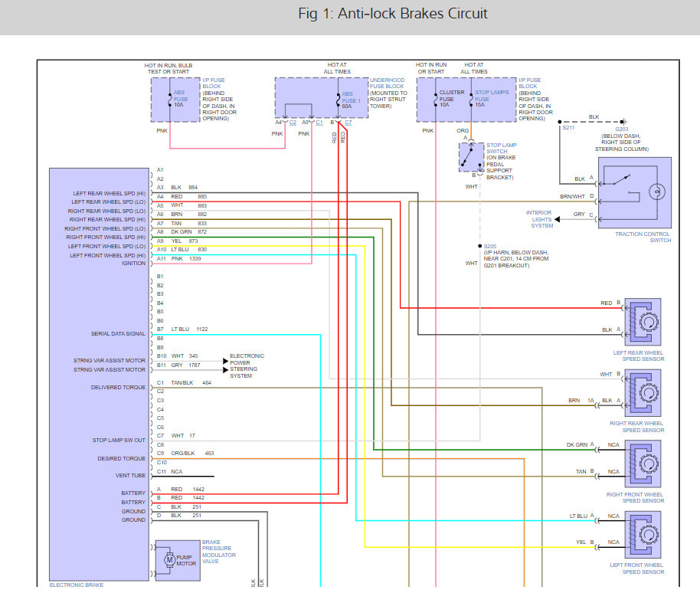Click the Traction Control Switch label
Viewport: 700px width, 603px height.
coord(643,238)
